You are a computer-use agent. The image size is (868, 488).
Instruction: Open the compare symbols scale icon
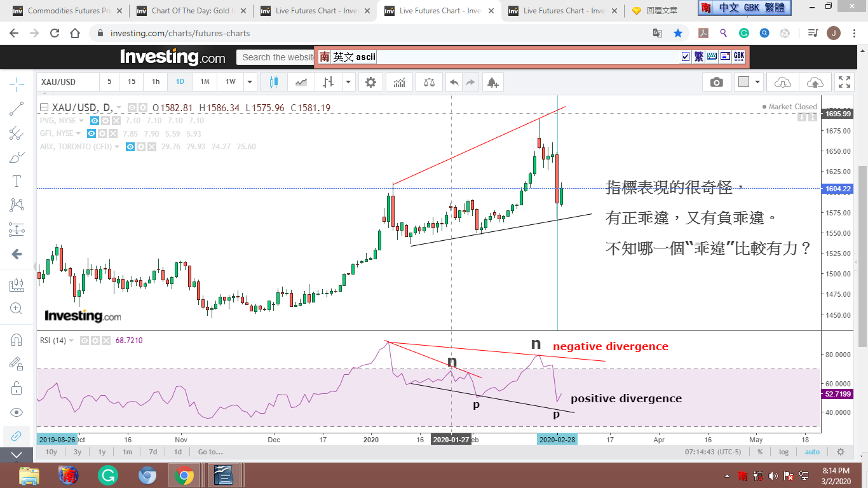click(x=430, y=82)
